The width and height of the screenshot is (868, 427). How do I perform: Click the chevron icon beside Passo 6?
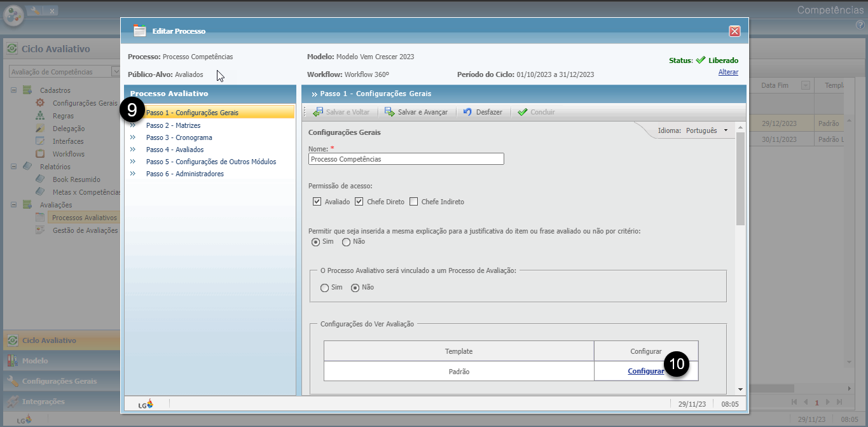pos(133,174)
